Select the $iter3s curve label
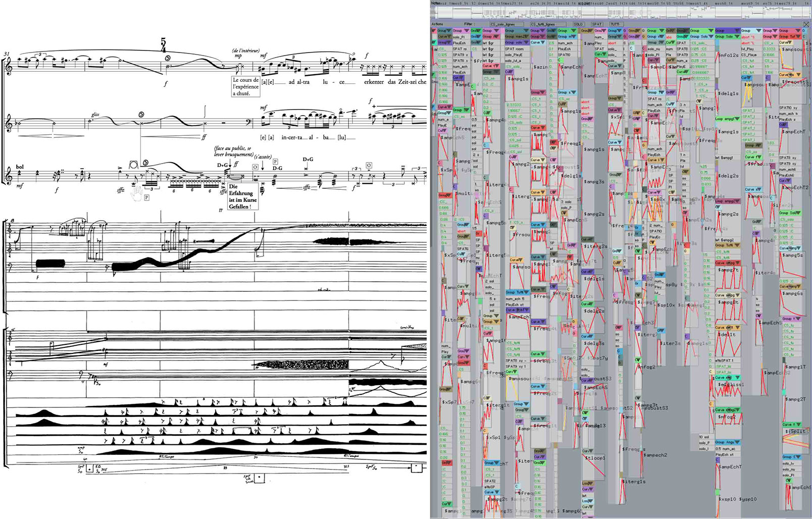 click(670, 343)
